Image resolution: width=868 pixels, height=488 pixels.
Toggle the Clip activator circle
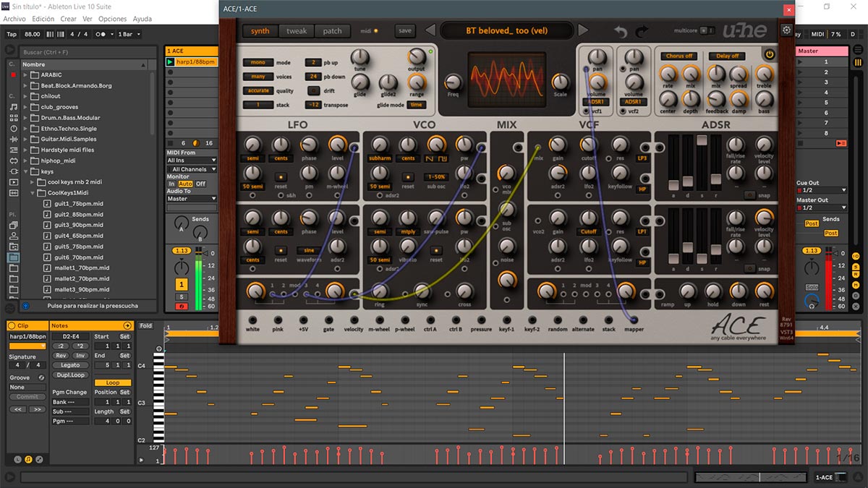click(x=10, y=326)
